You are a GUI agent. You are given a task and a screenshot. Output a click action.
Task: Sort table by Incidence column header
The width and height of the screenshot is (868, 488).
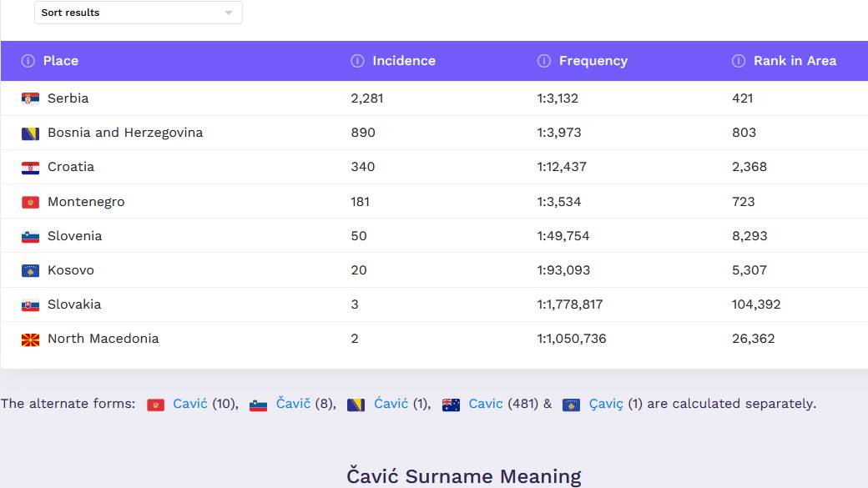(404, 61)
